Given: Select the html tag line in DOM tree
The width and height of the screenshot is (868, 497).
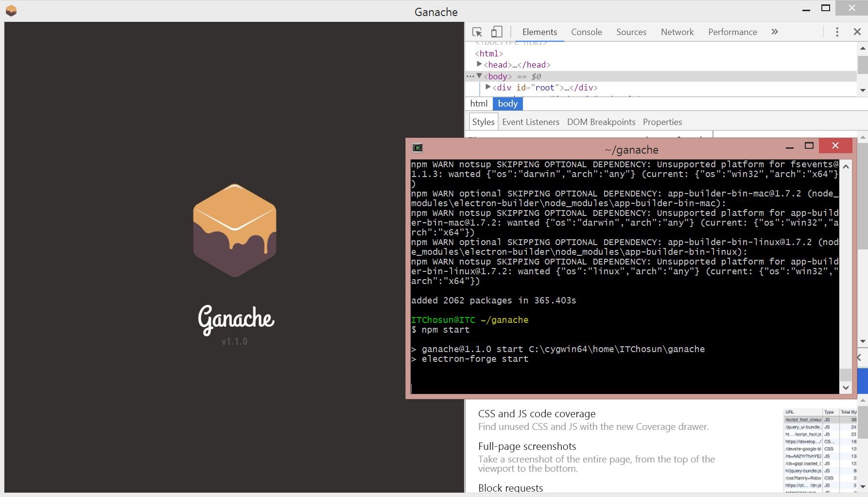Looking at the screenshot, I should [489, 53].
